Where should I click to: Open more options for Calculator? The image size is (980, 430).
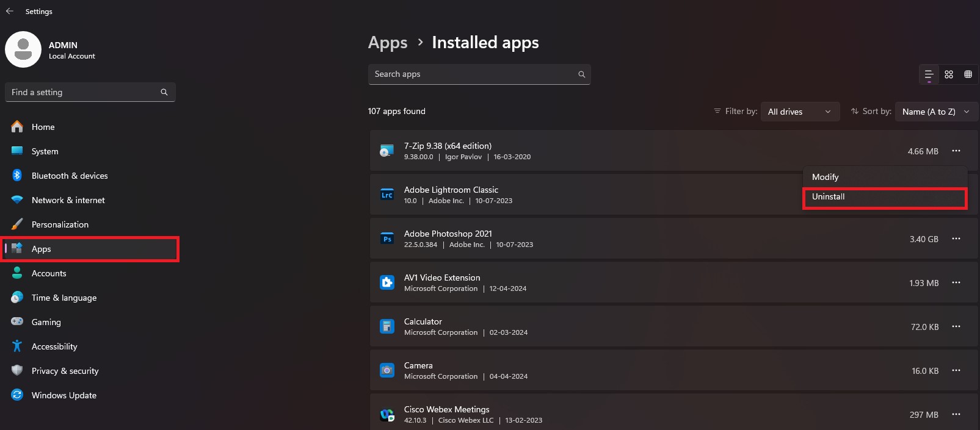tap(956, 326)
